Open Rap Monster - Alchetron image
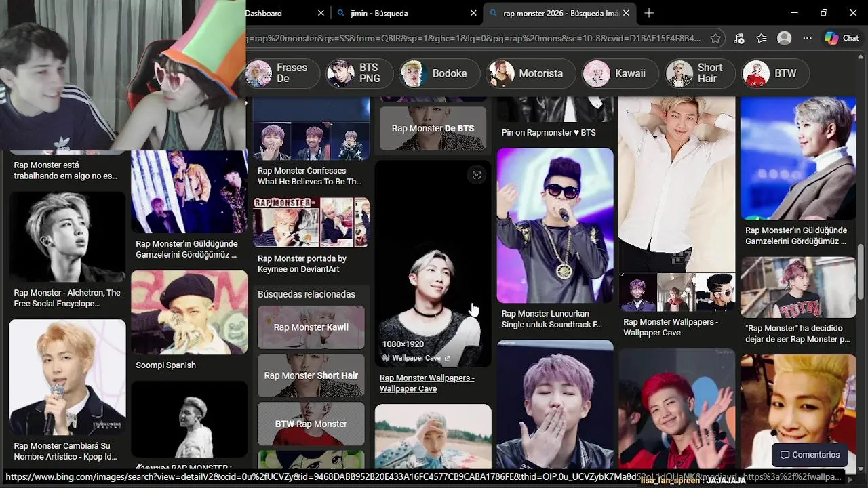Screen dimensions: 868x488 click(67, 237)
